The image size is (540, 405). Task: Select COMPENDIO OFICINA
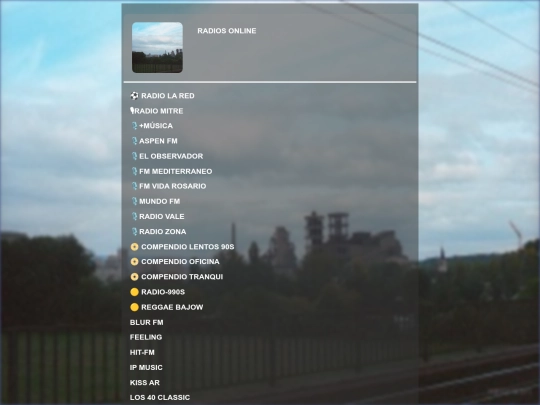tap(180, 262)
